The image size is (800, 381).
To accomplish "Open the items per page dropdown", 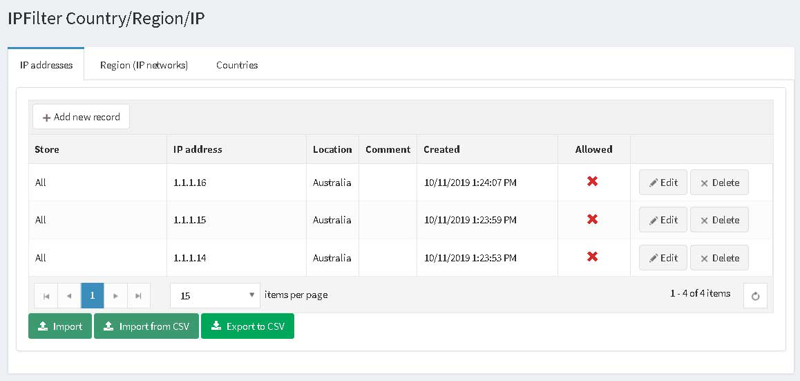I will pos(215,296).
